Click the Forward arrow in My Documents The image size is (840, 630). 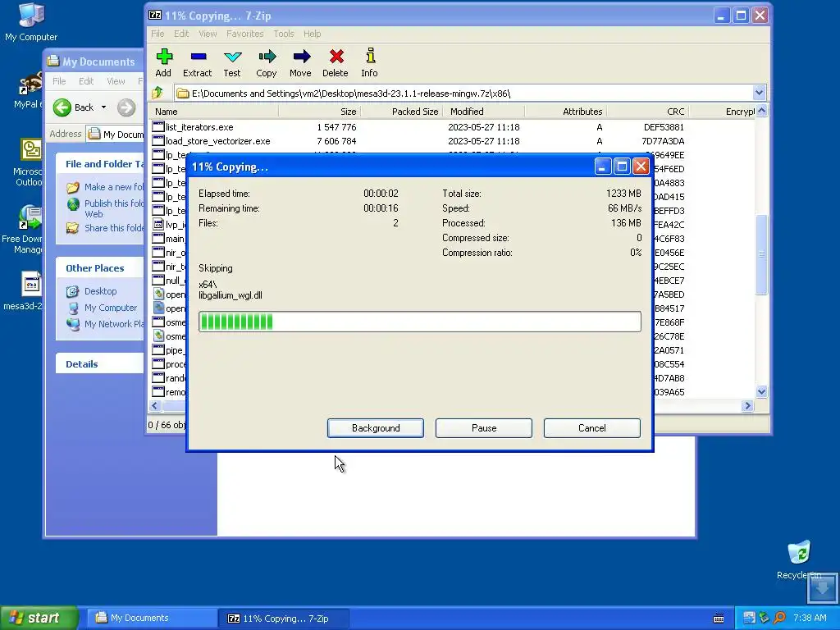click(126, 107)
